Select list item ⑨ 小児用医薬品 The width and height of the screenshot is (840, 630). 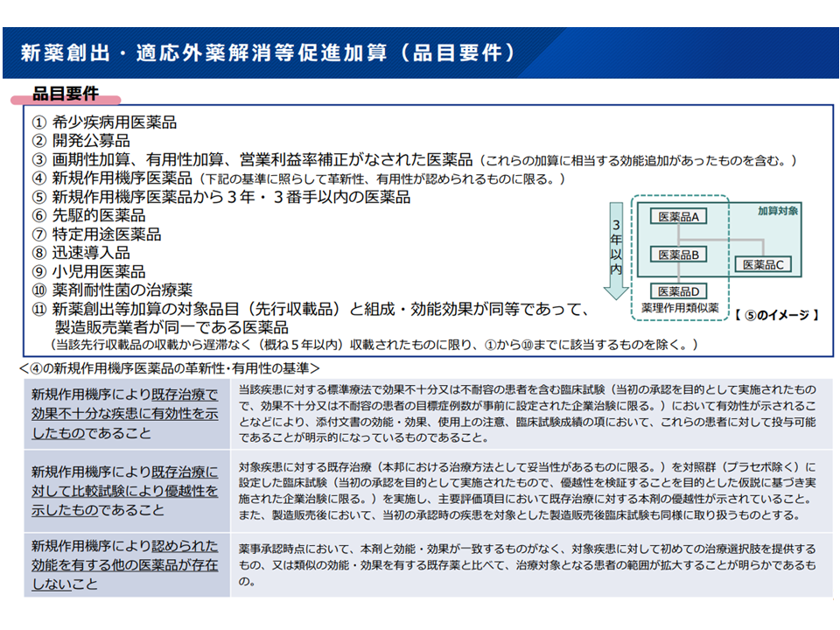(88, 272)
